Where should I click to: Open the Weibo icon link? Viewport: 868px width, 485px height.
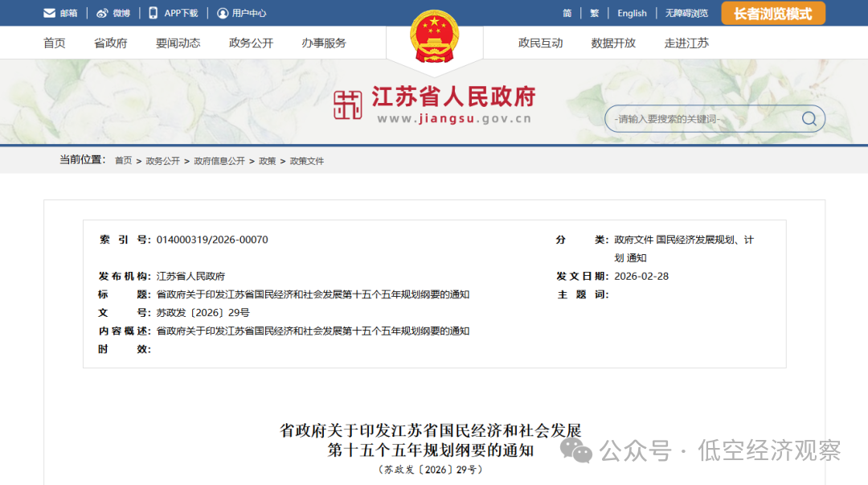102,14
